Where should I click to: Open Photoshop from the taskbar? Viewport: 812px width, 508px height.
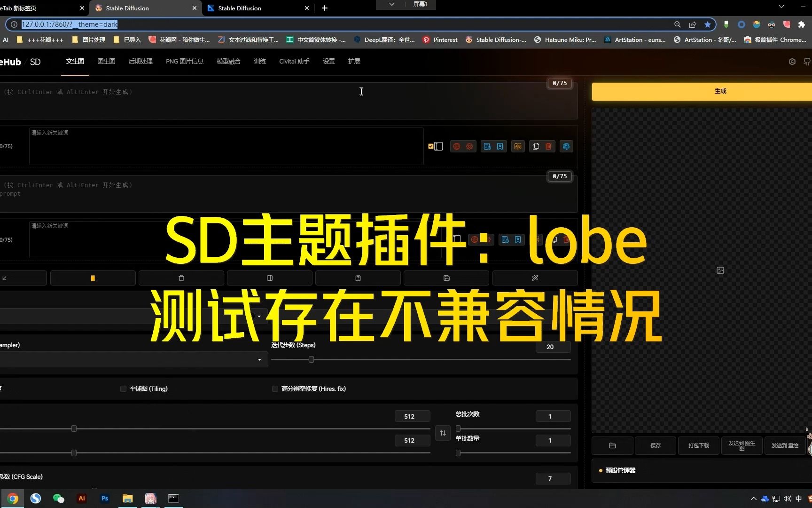pos(105,499)
